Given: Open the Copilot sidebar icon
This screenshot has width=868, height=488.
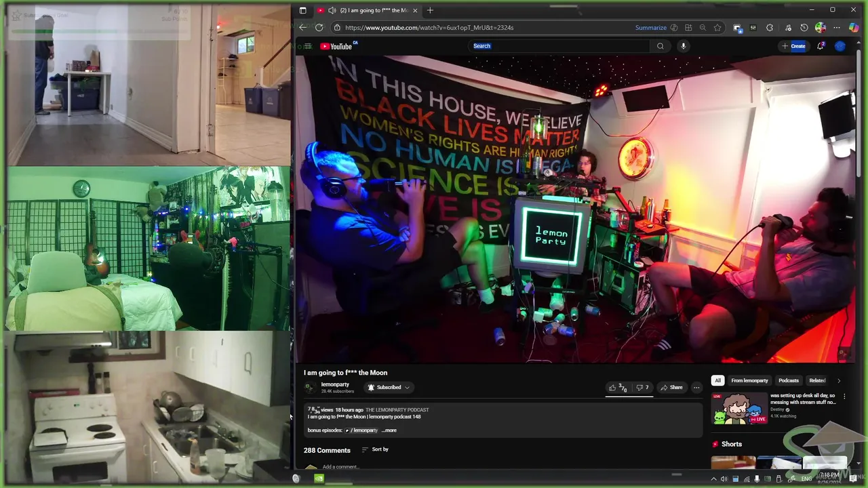Looking at the screenshot, I should click(x=854, y=28).
